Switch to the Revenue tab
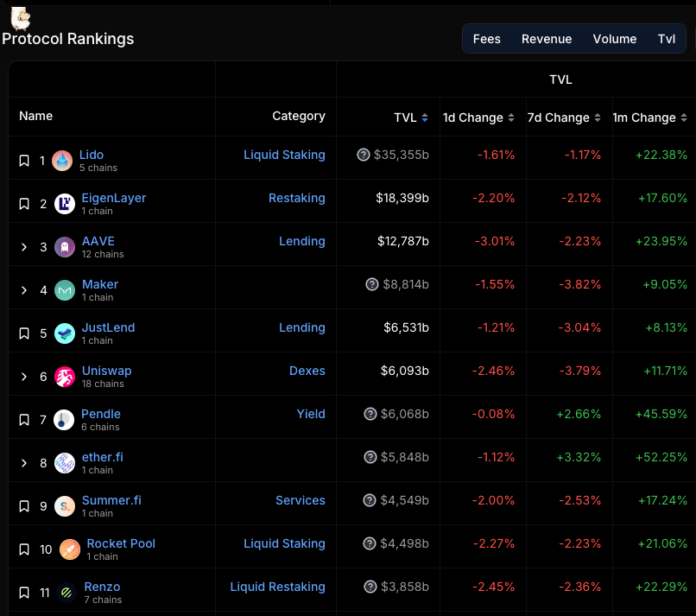 point(547,39)
